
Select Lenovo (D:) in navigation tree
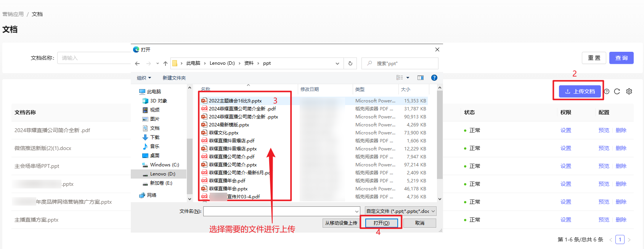[x=162, y=174]
